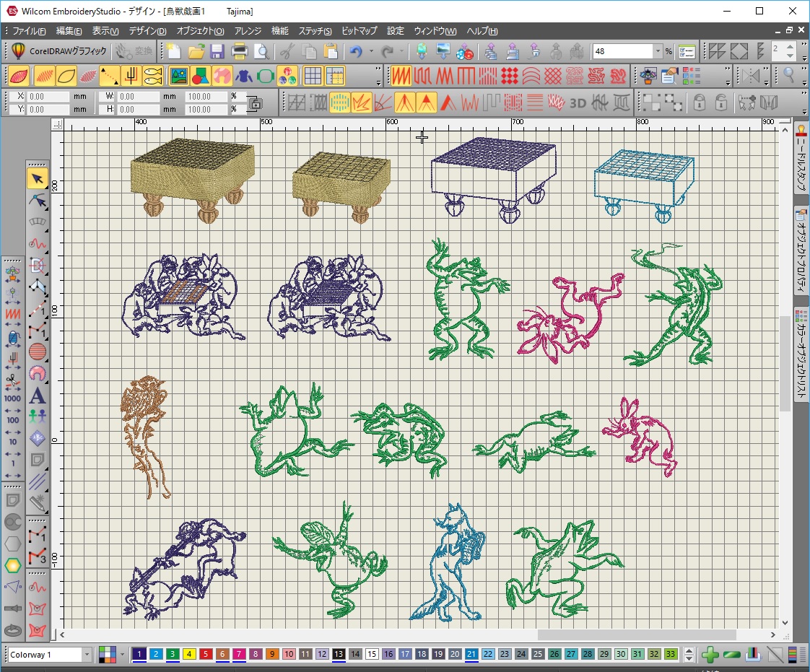
Task: Click the horizontal scrollbar right arrow
Action: click(772, 634)
